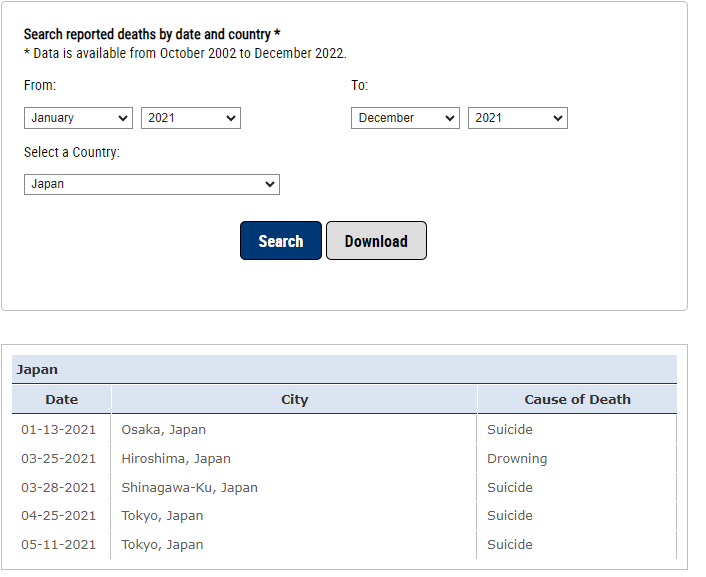Click the To: label

360,85
